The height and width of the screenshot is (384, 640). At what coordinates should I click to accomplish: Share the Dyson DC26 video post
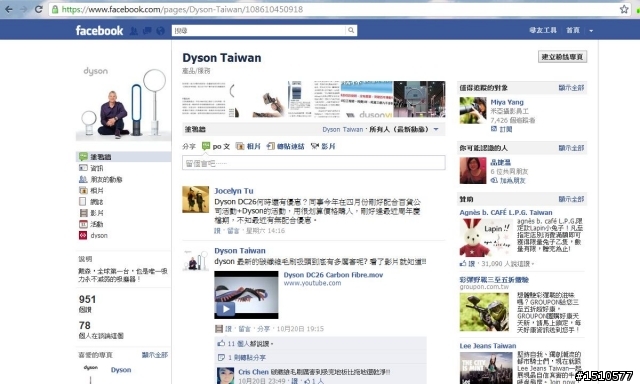tap(264, 329)
